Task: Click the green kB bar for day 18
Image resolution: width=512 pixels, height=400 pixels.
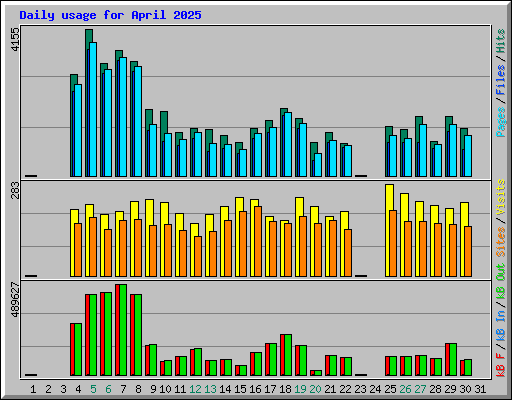Action: (288, 355)
